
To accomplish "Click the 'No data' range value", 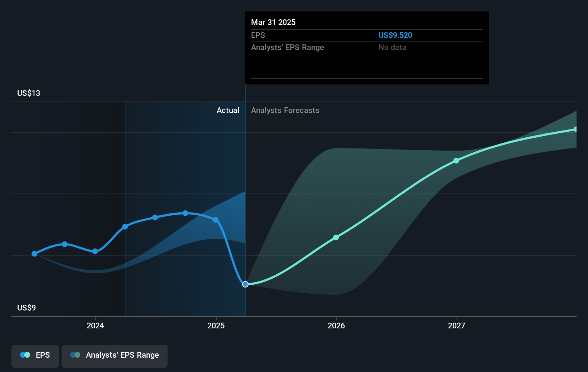I will 392,47.
